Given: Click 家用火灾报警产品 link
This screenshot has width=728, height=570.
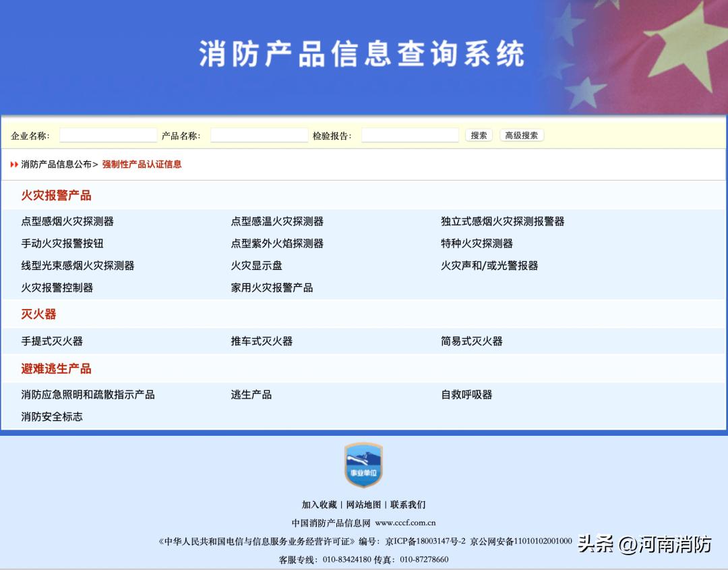Looking at the screenshot, I should pyautogui.click(x=272, y=288).
